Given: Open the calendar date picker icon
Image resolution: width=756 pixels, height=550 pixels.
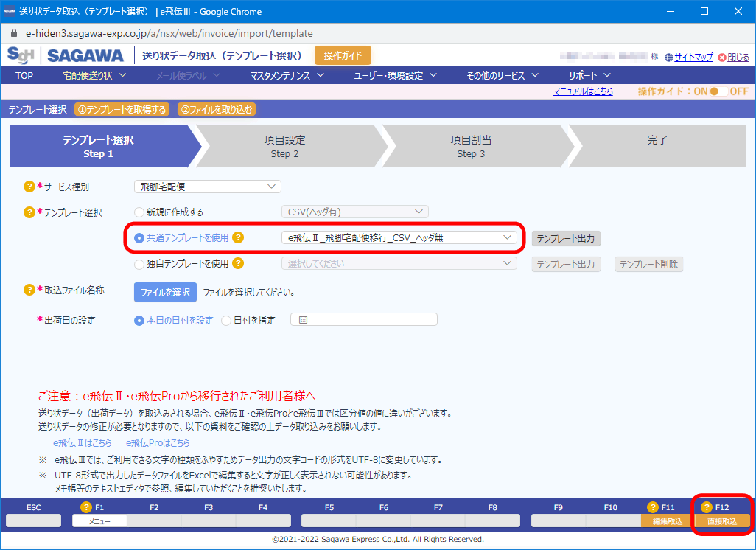Looking at the screenshot, I should [x=303, y=320].
